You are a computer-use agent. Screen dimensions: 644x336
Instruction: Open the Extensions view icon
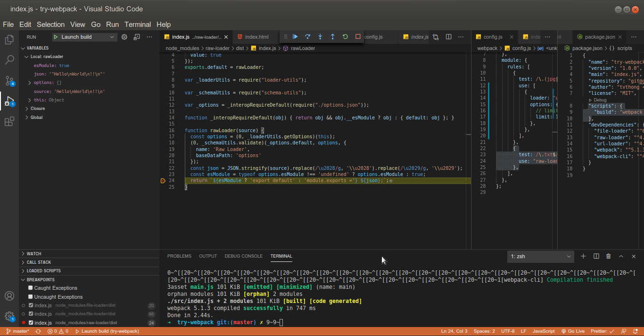pyautogui.click(x=9, y=122)
